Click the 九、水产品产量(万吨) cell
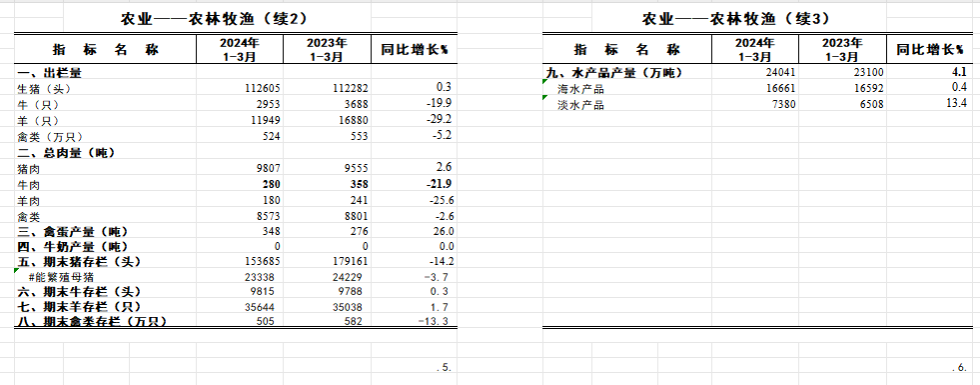 click(x=627, y=73)
